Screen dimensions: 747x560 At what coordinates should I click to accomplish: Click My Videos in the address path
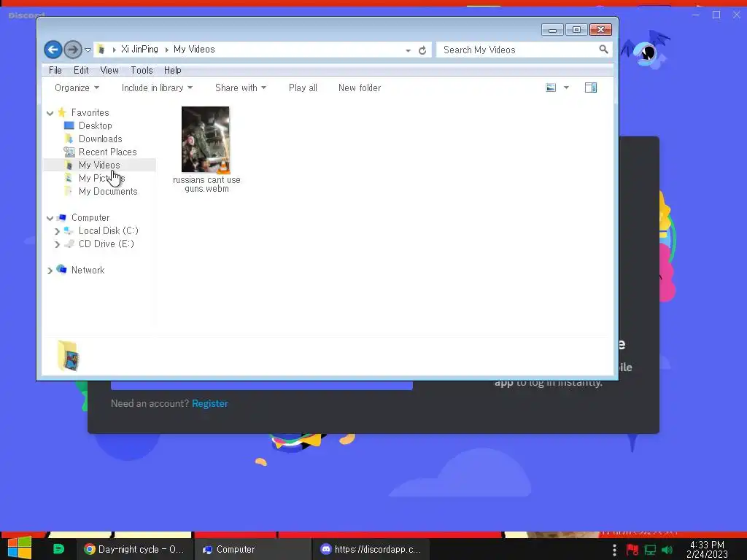pos(194,50)
